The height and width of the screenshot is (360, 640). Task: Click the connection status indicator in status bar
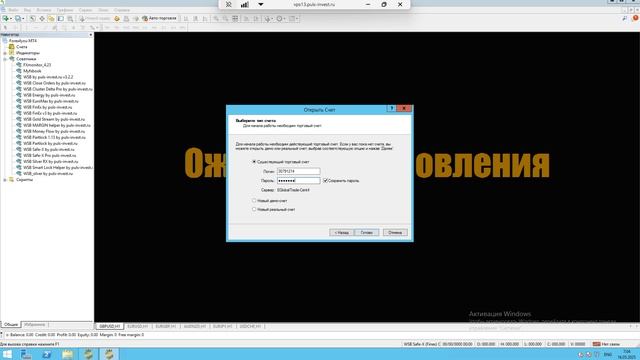click(x=607, y=344)
